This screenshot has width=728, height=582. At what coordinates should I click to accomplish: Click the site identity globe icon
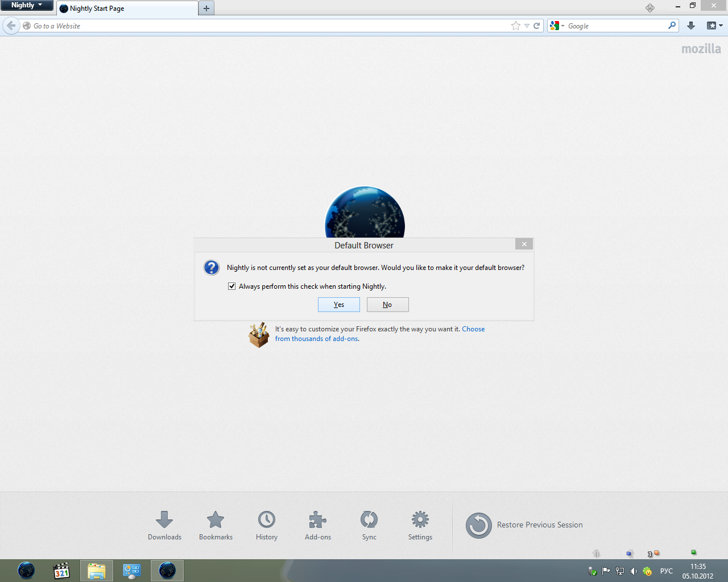tap(27, 26)
